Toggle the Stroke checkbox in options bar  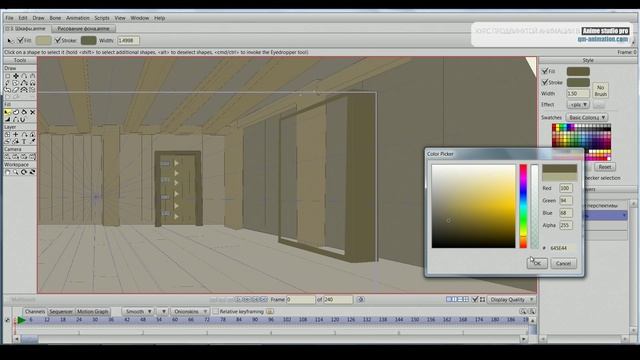[x=58, y=40]
